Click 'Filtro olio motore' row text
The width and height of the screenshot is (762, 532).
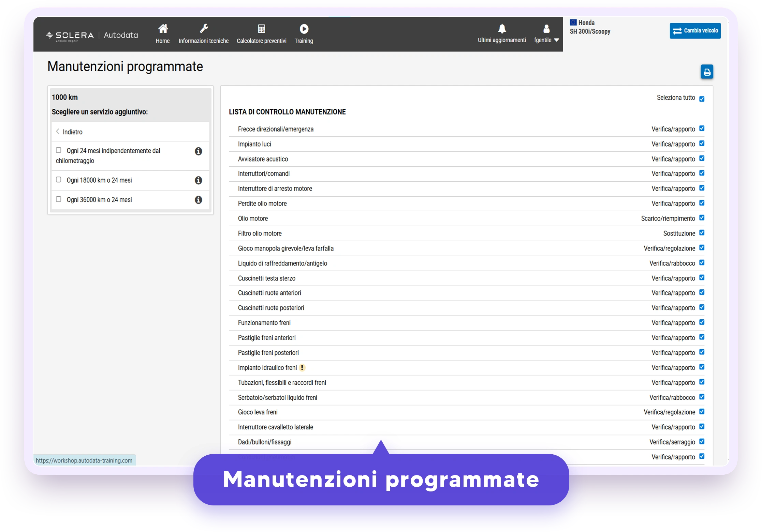pos(260,233)
